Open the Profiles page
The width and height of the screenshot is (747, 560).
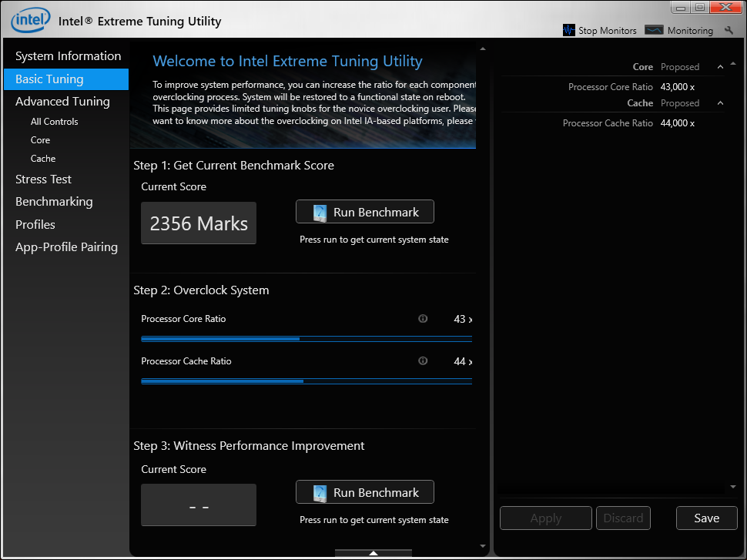(35, 224)
